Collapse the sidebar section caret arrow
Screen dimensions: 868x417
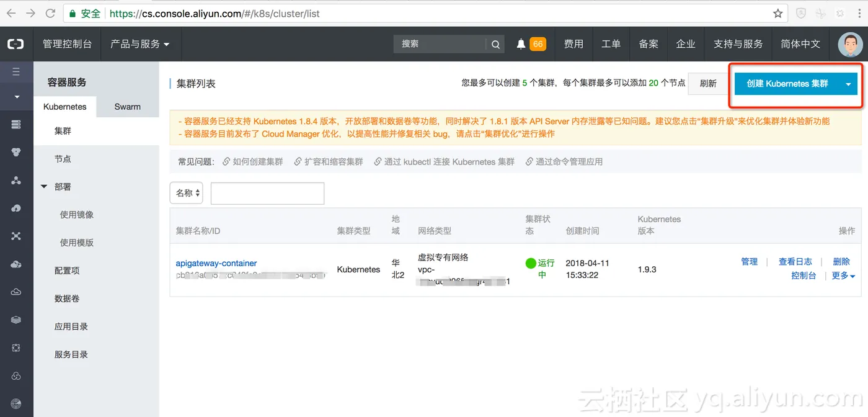[x=17, y=97]
